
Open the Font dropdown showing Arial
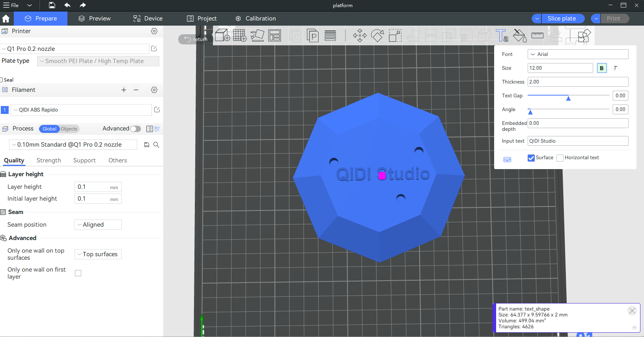(577, 54)
